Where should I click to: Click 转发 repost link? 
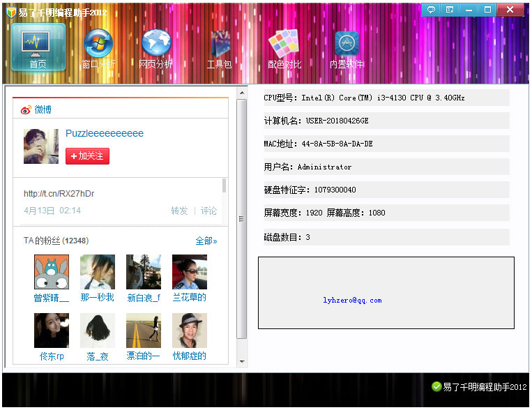coord(179,211)
